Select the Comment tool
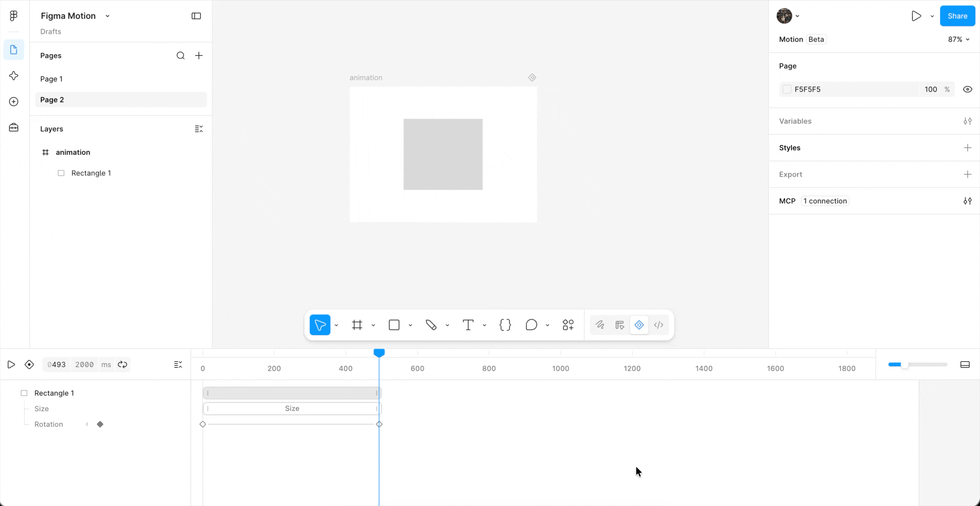 [532, 325]
